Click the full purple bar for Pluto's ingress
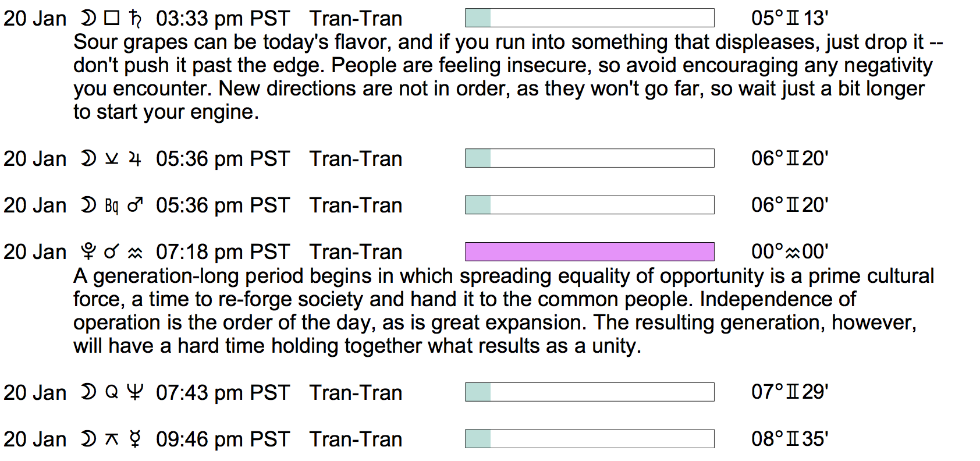Viewport: 980px width, 461px height. pos(590,251)
